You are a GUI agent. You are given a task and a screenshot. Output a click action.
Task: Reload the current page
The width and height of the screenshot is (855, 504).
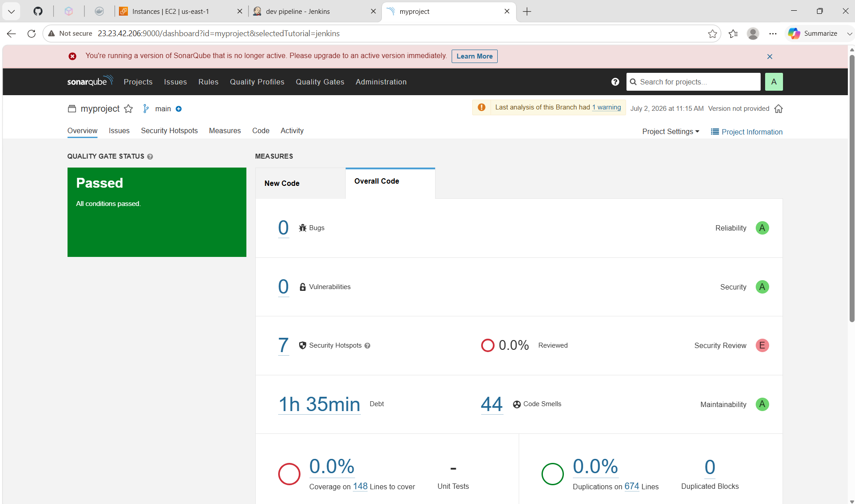(31, 34)
